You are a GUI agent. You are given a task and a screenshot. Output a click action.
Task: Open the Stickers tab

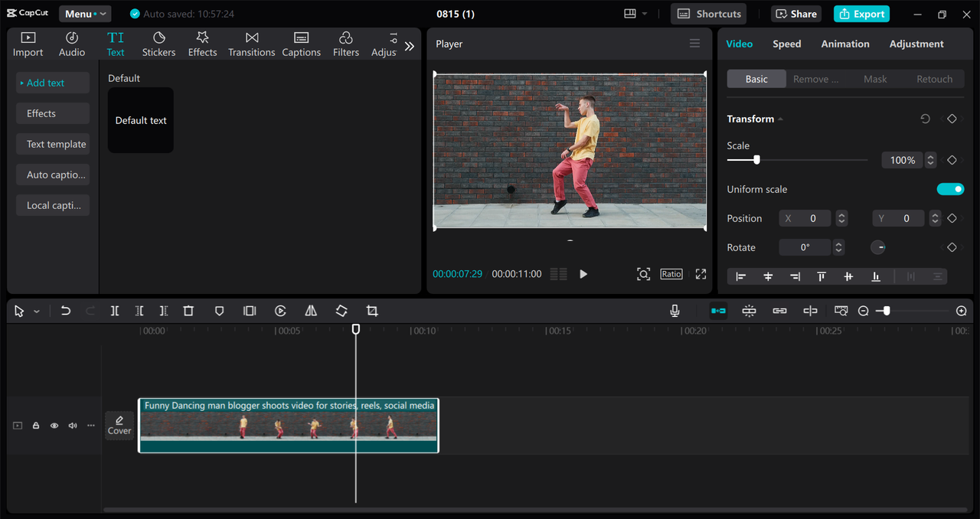pyautogui.click(x=158, y=44)
